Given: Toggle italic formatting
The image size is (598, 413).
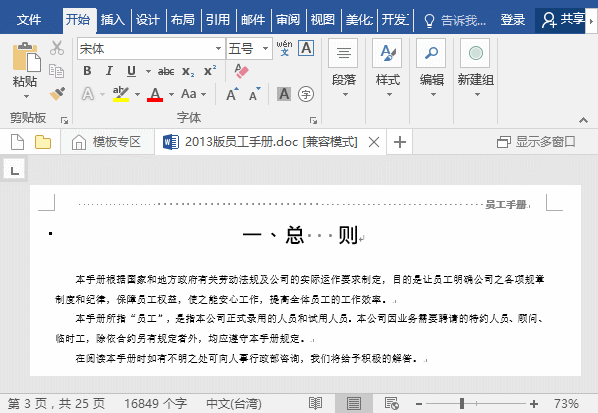Looking at the screenshot, I should 109,71.
